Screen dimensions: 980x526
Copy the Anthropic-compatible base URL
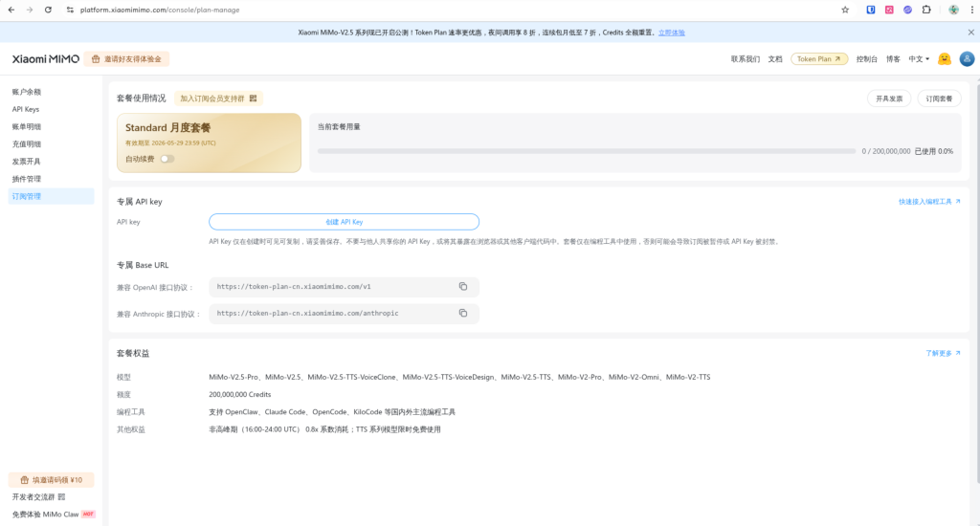463,313
